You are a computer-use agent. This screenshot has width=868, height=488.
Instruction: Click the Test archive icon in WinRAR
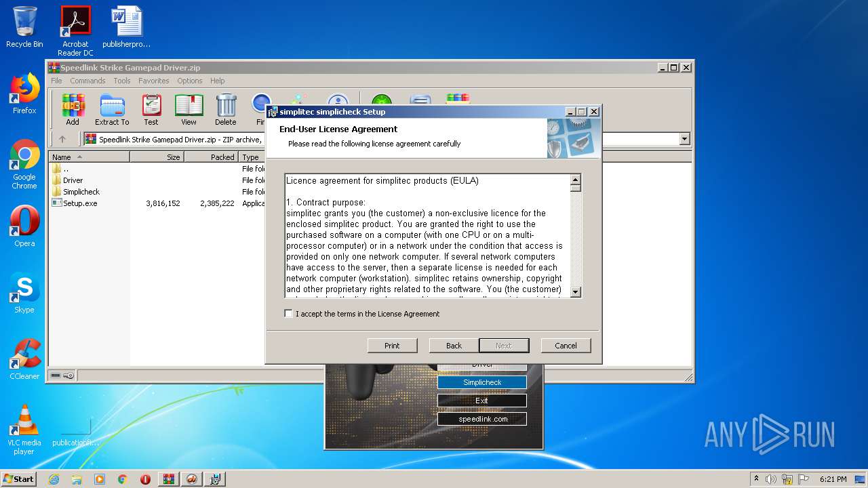point(151,110)
